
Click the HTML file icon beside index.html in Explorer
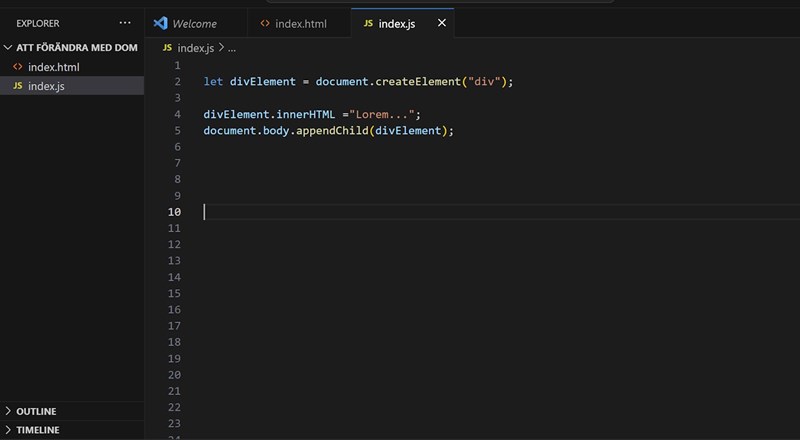[17, 67]
